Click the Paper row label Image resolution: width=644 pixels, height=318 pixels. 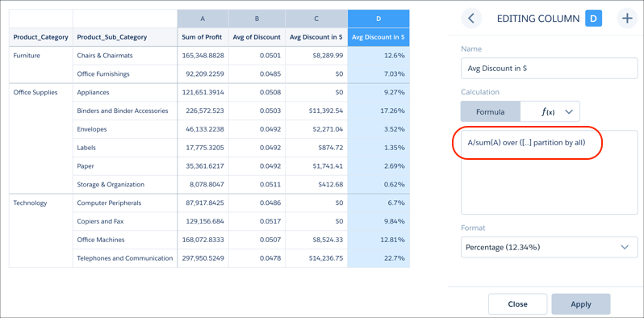click(85, 166)
